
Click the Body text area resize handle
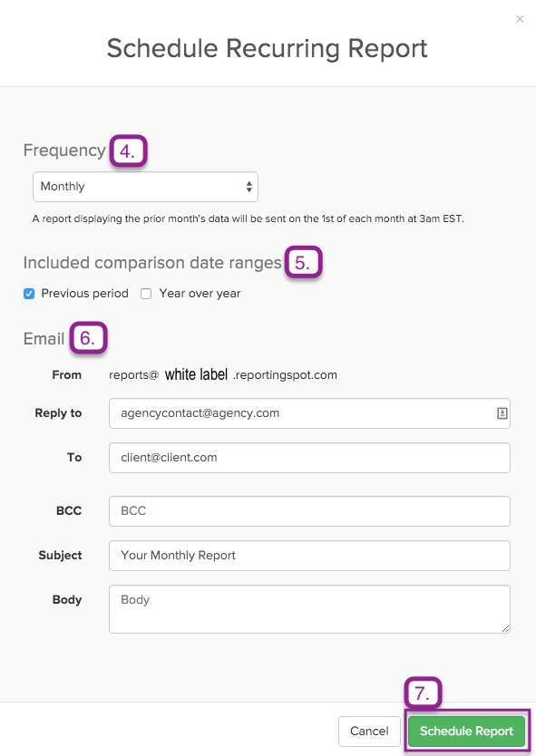click(x=505, y=628)
